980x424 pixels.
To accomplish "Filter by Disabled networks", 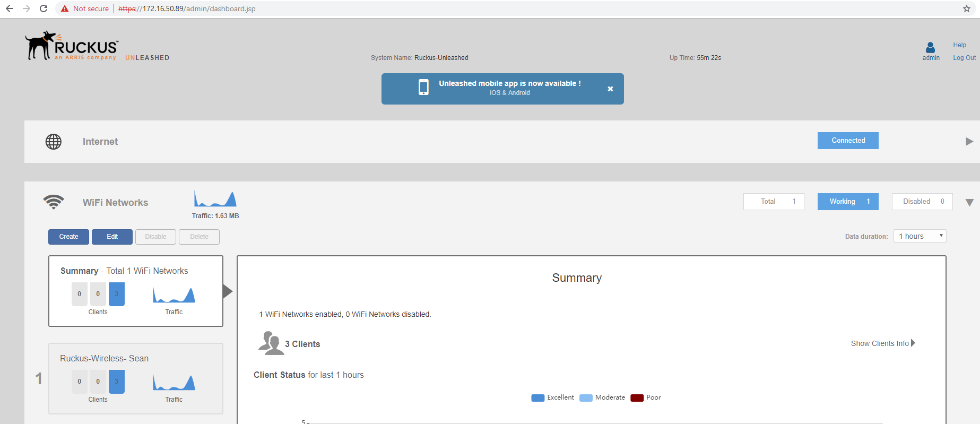I will 922,202.
